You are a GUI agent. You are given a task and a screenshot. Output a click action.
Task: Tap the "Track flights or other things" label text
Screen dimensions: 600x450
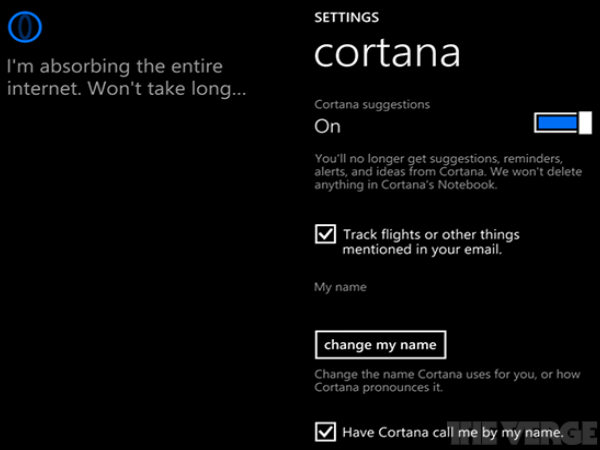431,235
